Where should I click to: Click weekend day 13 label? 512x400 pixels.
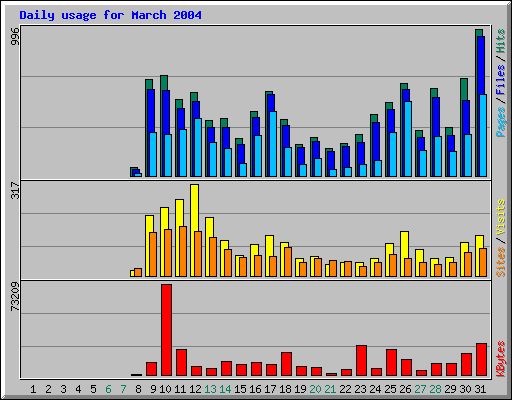(x=210, y=389)
